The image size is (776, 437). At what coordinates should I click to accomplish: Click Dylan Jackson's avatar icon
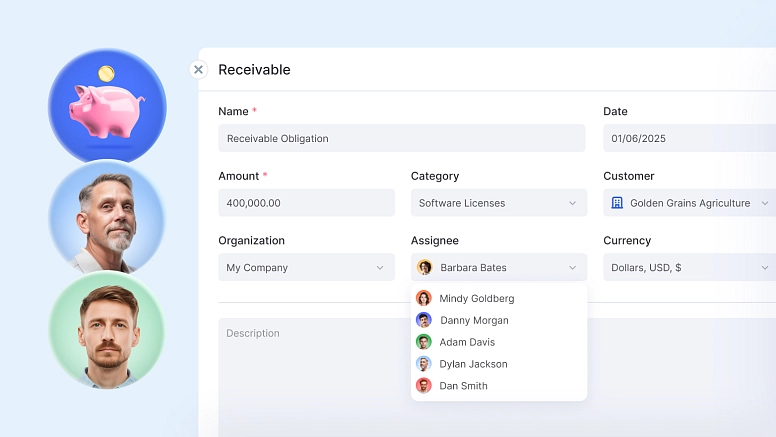click(424, 364)
